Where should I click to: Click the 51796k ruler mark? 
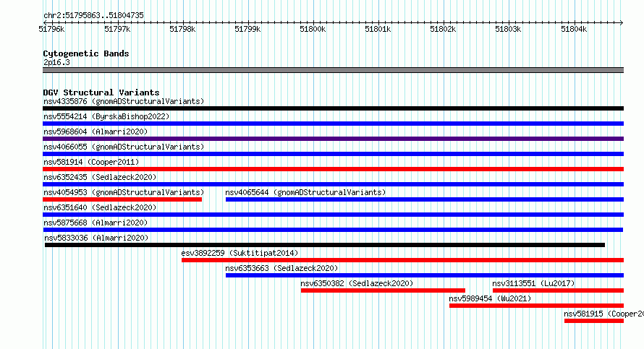click(52, 29)
